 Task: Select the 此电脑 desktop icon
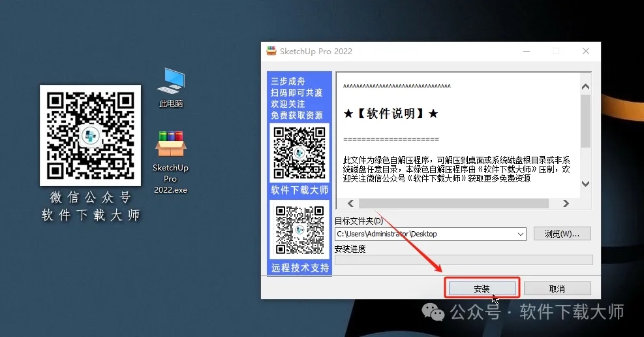pyautogui.click(x=171, y=88)
